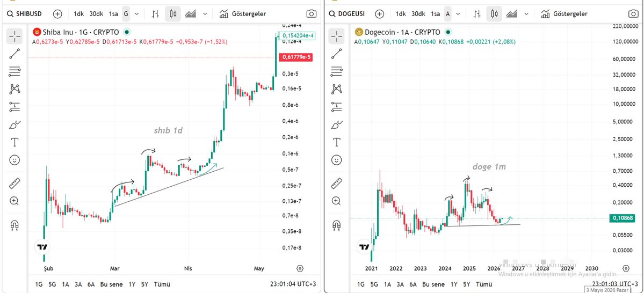Select candlestick style in SHIB chart
The image size is (644, 293).
(173, 14)
